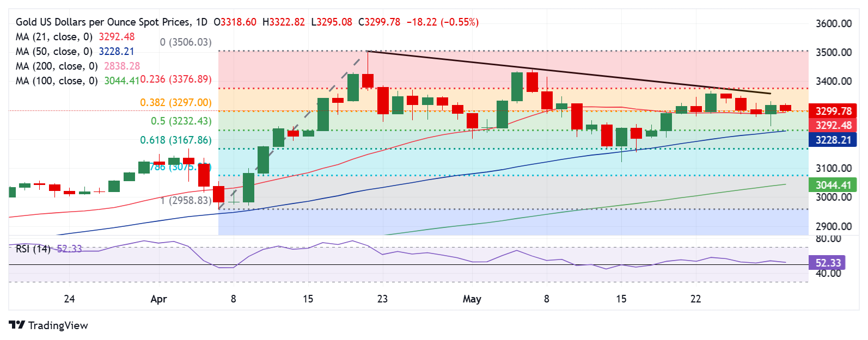868x340 pixels.
Task: Click the blue 3228.21 price tag
Action: pyautogui.click(x=833, y=140)
